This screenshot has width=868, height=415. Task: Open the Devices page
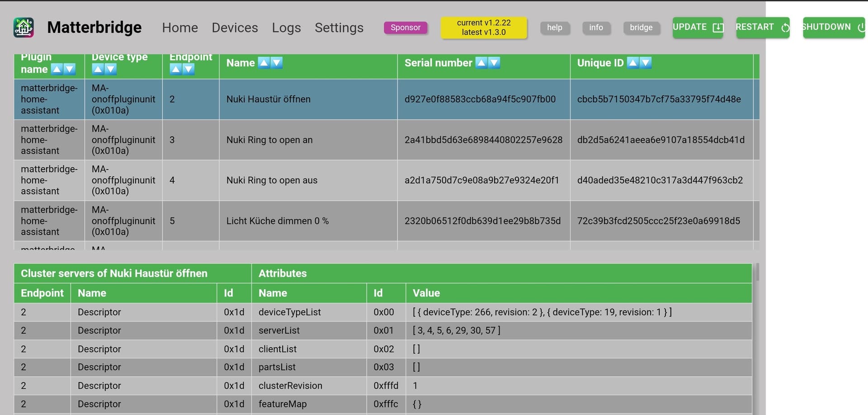[x=235, y=28]
